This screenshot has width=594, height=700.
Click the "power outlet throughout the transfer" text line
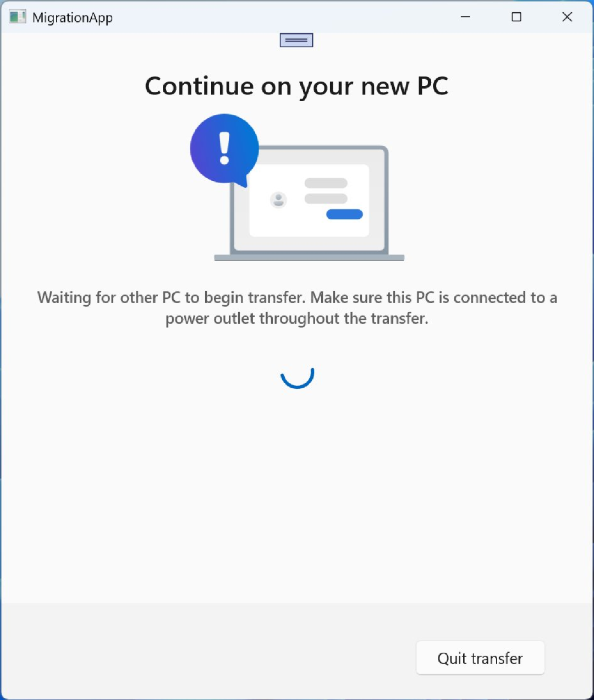point(297,318)
